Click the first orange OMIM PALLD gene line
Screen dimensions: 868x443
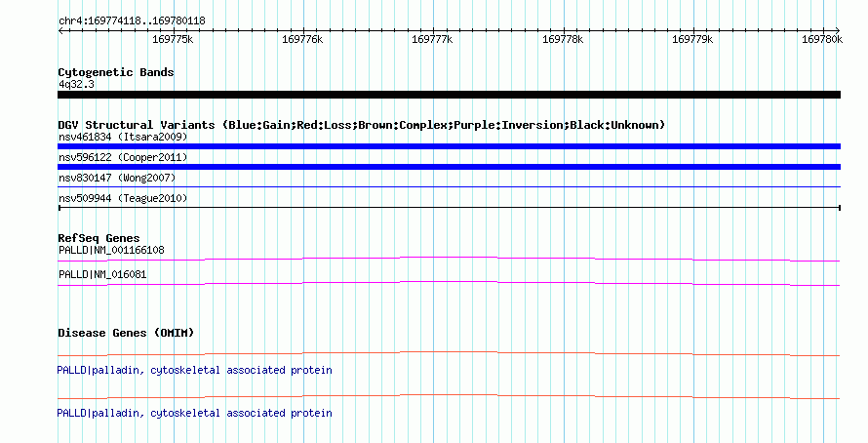pos(449,354)
